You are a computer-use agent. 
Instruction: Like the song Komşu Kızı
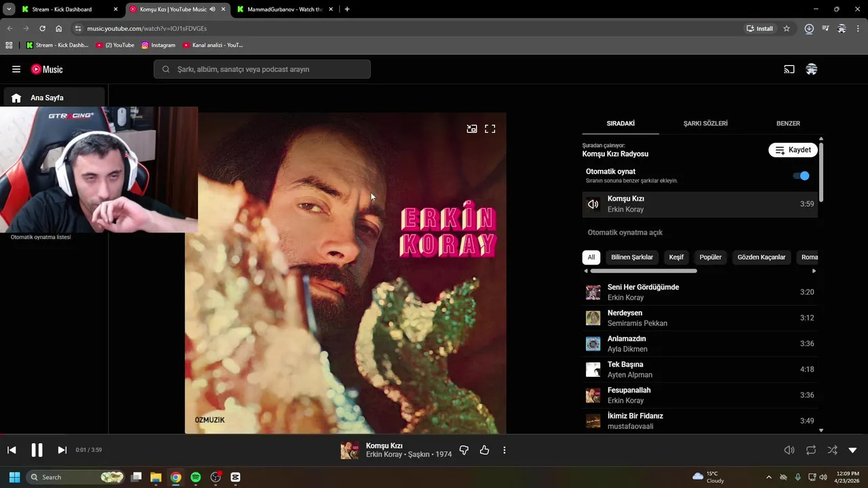pos(484,450)
